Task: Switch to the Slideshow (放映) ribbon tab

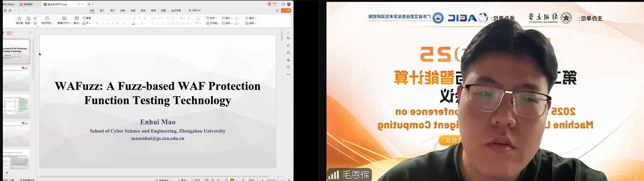Action: tap(143, 10)
